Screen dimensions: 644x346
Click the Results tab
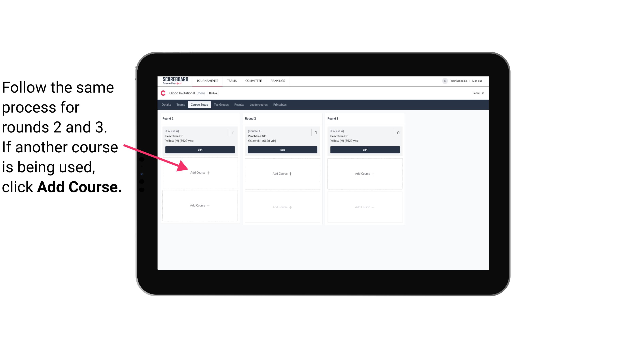pos(240,105)
